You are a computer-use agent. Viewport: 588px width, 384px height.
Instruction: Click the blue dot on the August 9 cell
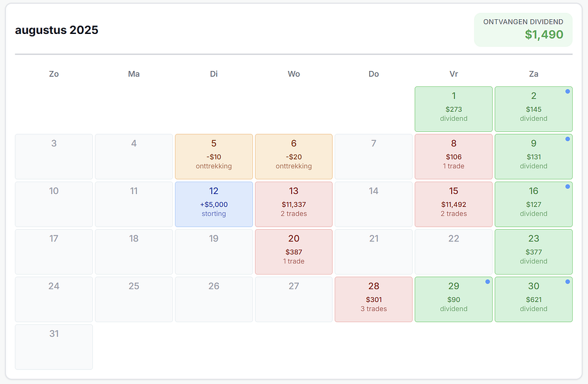pos(568,139)
